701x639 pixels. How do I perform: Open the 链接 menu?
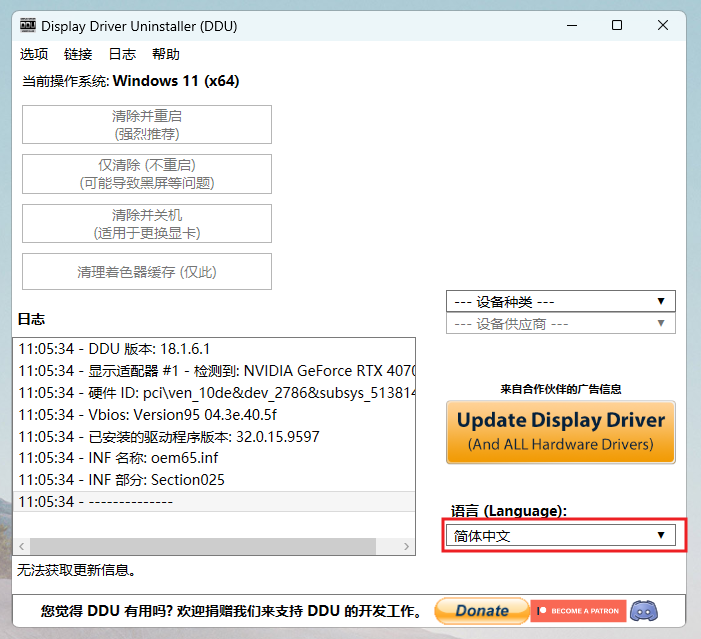pos(78,54)
